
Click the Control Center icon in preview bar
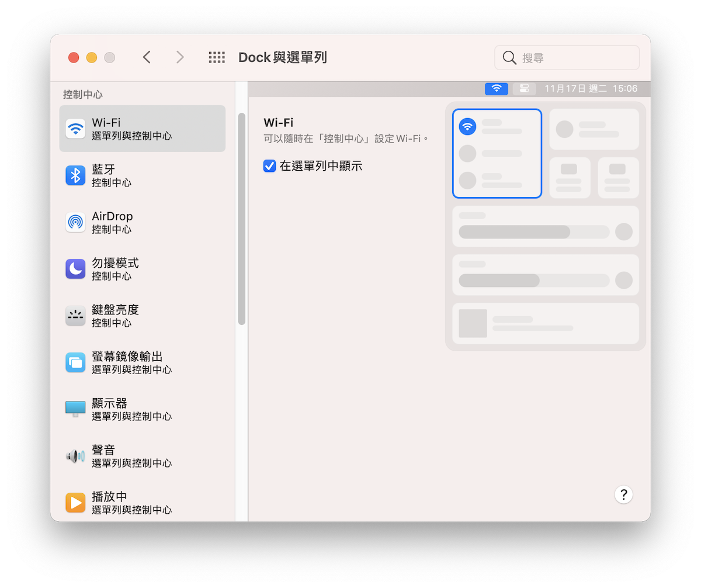(525, 89)
